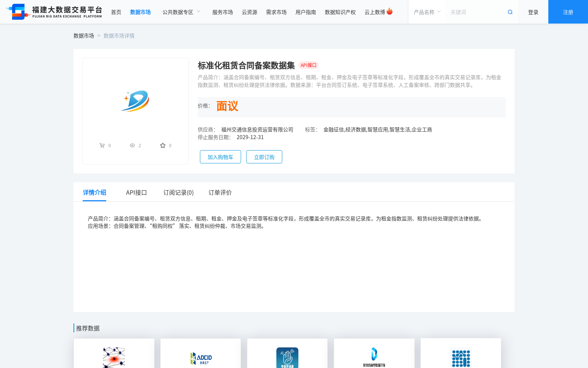588x368 pixels.
Task: Switch to the 详情介绍 tab
Action: (x=94, y=192)
